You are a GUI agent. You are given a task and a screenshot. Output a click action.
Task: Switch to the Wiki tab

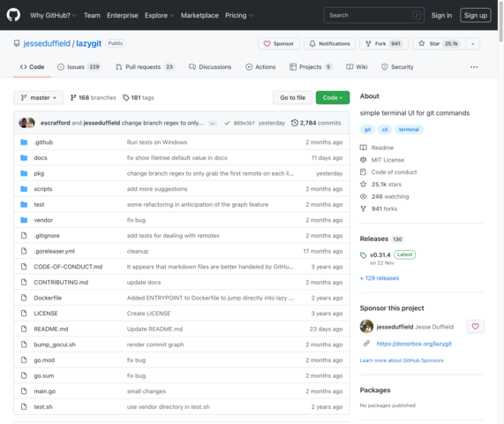[x=357, y=67]
